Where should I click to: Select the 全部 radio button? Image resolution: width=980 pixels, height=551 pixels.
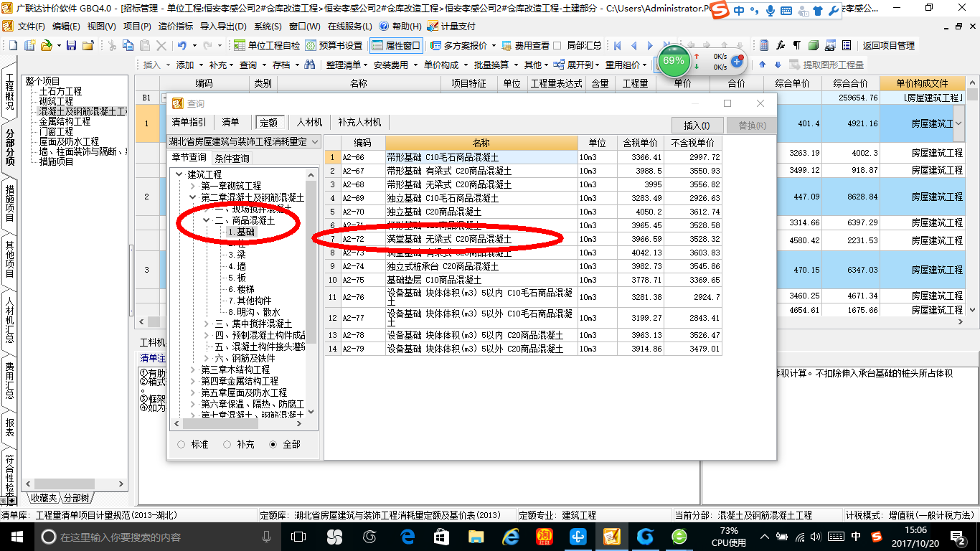pos(273,445)
